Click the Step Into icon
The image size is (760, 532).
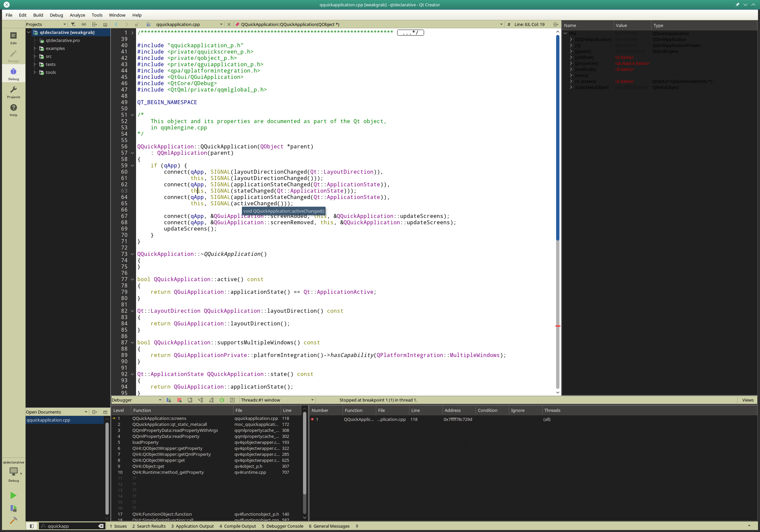[x=201, y=400]
